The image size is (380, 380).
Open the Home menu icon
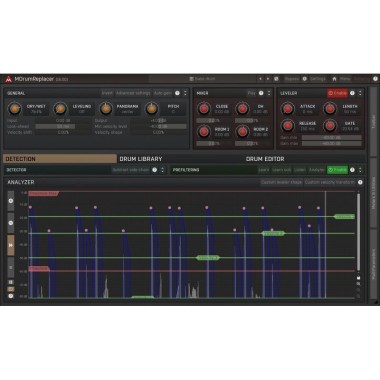coord(334,79)
